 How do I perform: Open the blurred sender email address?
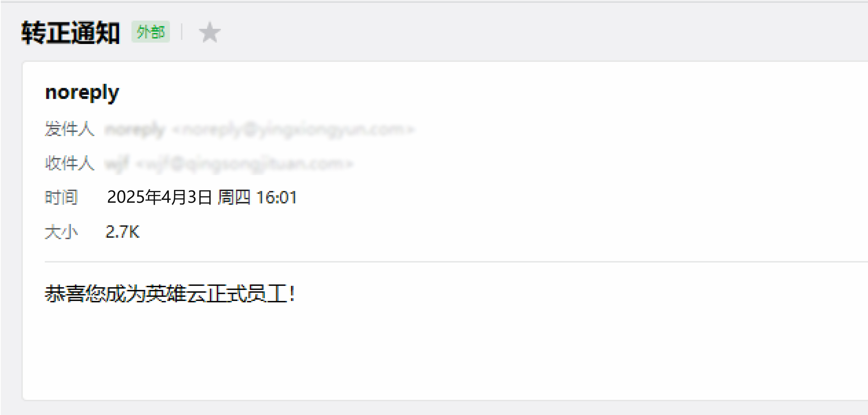(x=293, y=129)
